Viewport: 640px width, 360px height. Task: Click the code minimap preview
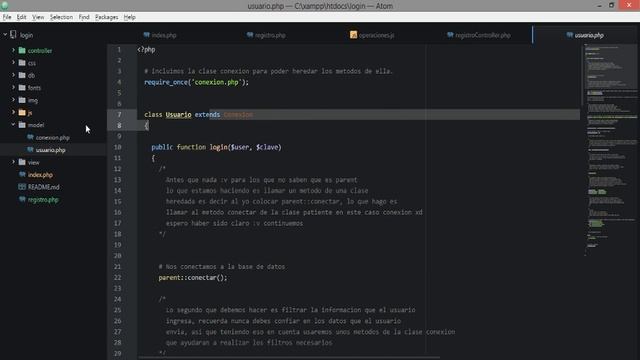tap(610, 149)
